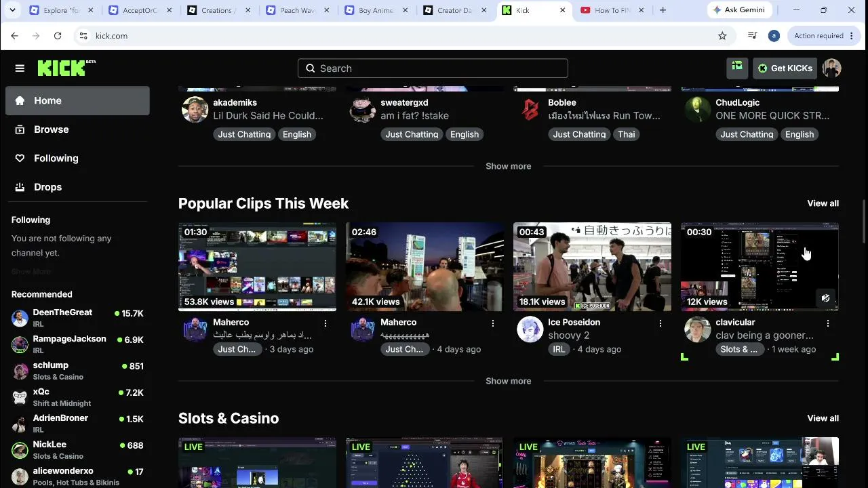
Task: Click the page vertical scrollbar
Action: click(x=863, y=221)
